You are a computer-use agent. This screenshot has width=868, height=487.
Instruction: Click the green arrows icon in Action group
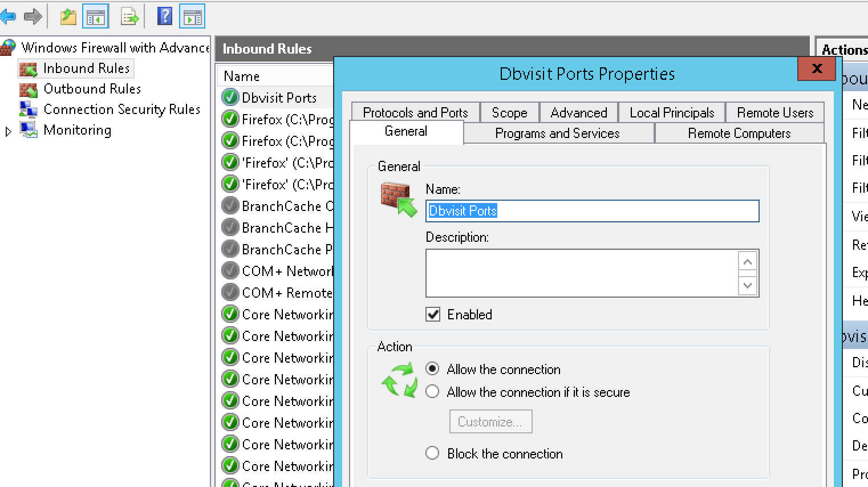tap(399, 380)
